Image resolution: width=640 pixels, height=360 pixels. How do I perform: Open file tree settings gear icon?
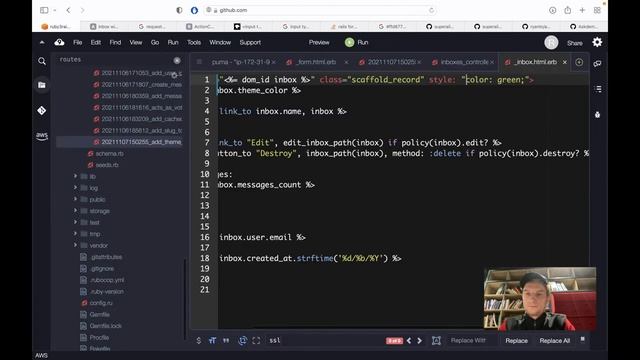[x=174, y=75]
